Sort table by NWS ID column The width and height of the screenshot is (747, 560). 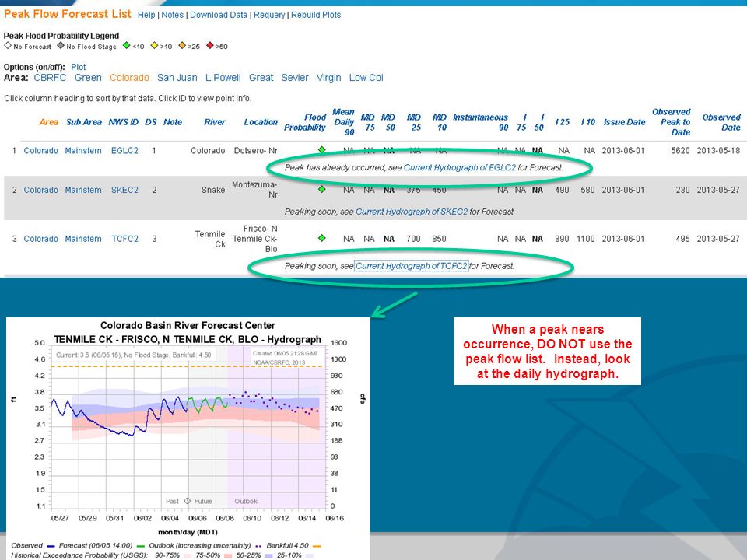point(124,122)
